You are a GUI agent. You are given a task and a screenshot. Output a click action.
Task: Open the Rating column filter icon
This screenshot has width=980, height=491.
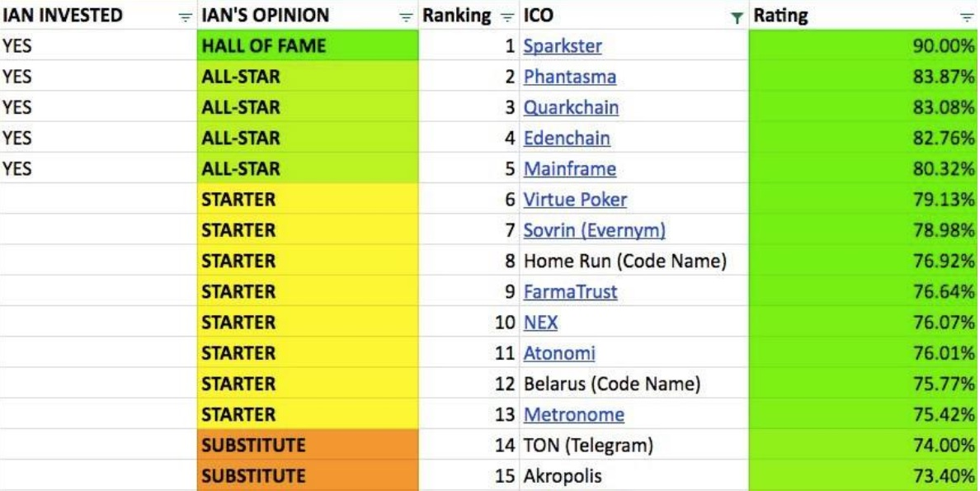tap(967, 17)
